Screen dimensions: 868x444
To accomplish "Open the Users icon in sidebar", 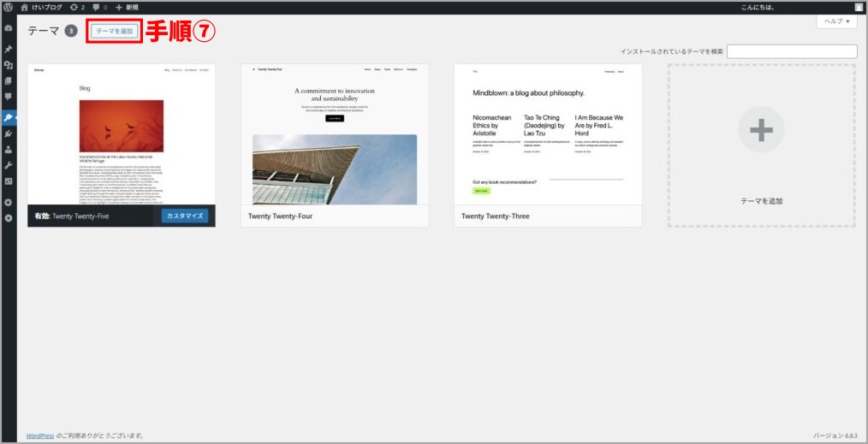I will click(x=9, y=149).
